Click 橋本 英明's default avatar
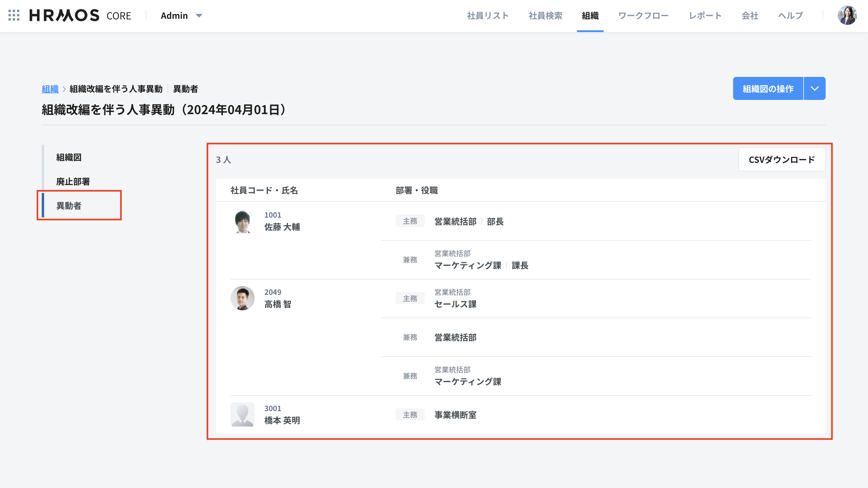This screenshot has height=488, width=868. 242,414
